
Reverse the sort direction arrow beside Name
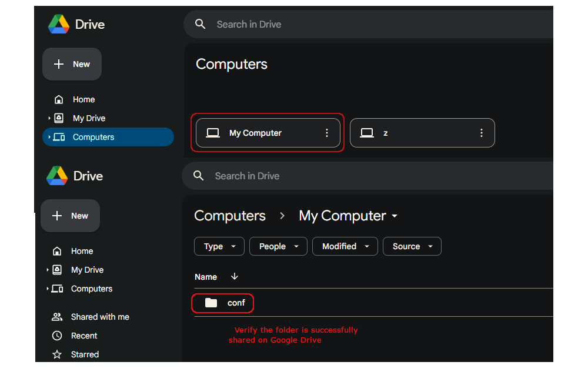[x=235, y=277]
